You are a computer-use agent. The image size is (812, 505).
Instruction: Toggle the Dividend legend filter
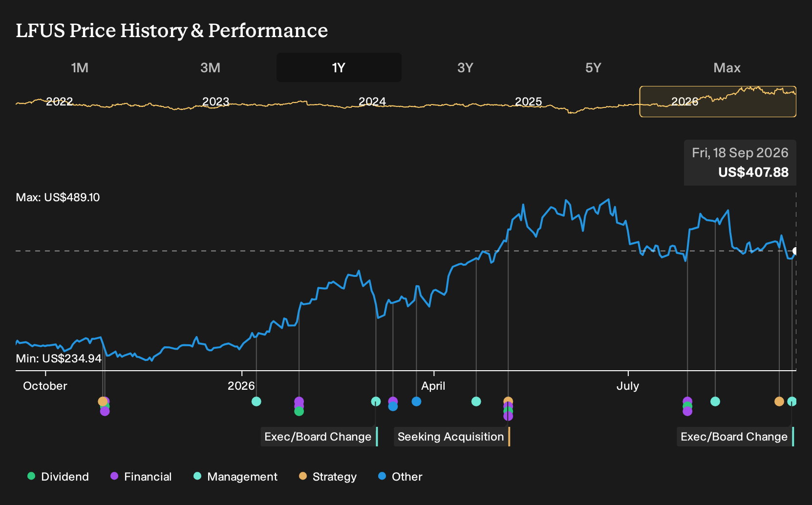coord(58,476)
